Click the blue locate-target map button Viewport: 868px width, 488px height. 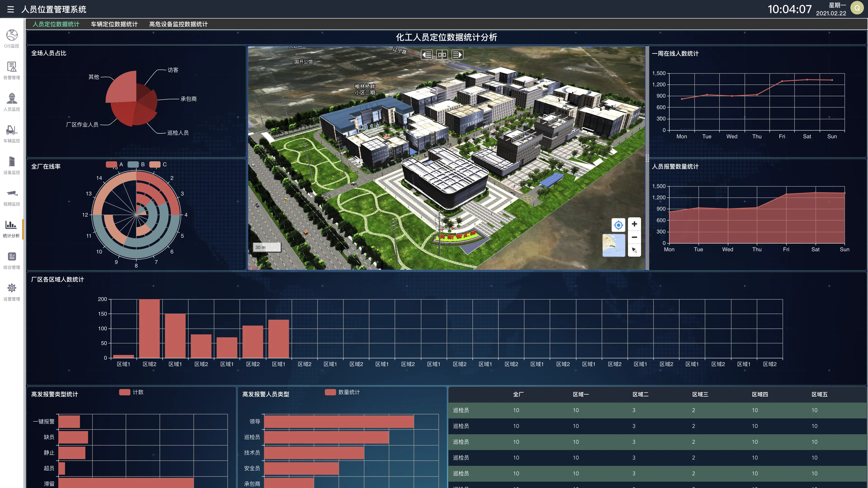coord(618,225)
